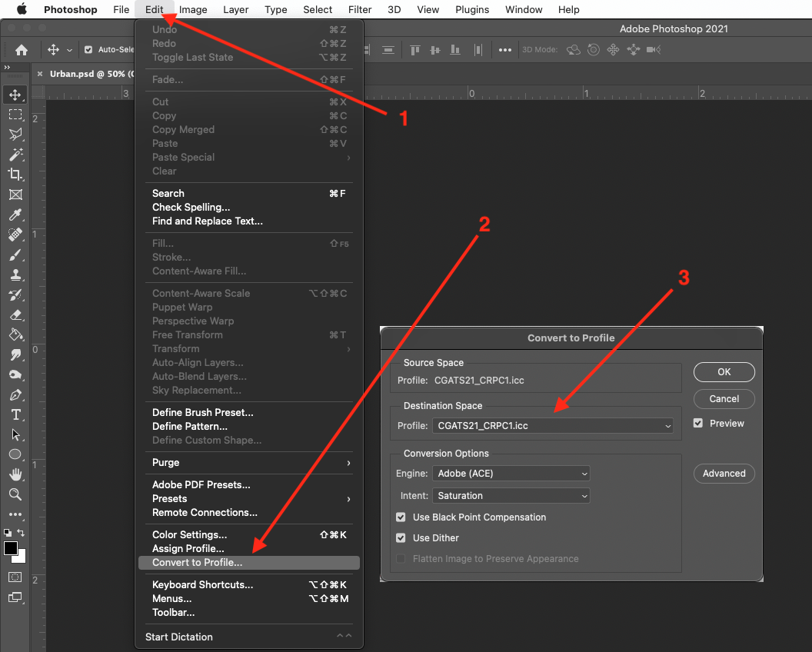Select the Eyedropper tool

click(15, 215)
